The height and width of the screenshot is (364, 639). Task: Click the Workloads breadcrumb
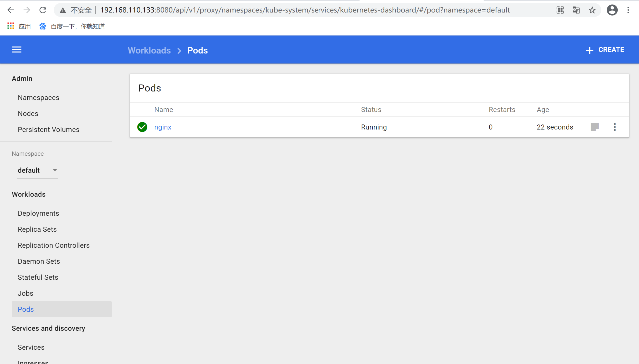click(149, 50)
